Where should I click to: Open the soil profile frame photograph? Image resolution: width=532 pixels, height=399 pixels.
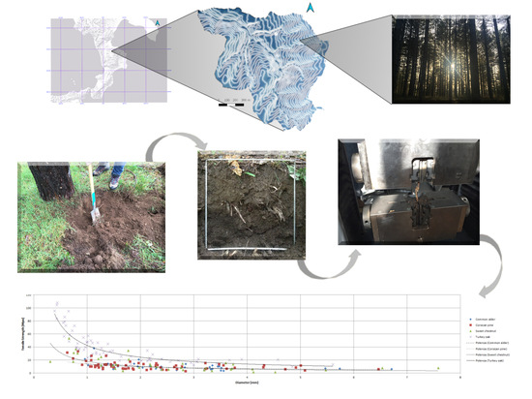coord(251,205)
